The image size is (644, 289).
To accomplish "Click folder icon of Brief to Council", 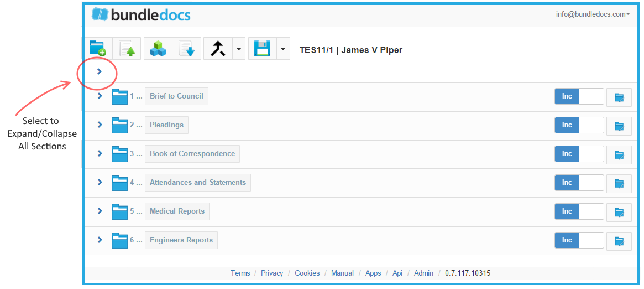I will 119,96.
